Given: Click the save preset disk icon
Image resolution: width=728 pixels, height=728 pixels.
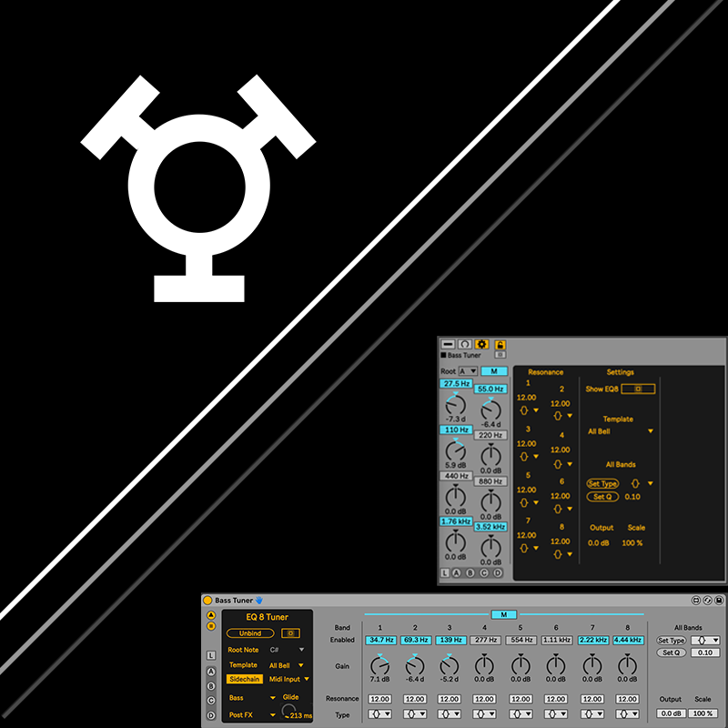Looking at the screenshot, I should (719, 601).
